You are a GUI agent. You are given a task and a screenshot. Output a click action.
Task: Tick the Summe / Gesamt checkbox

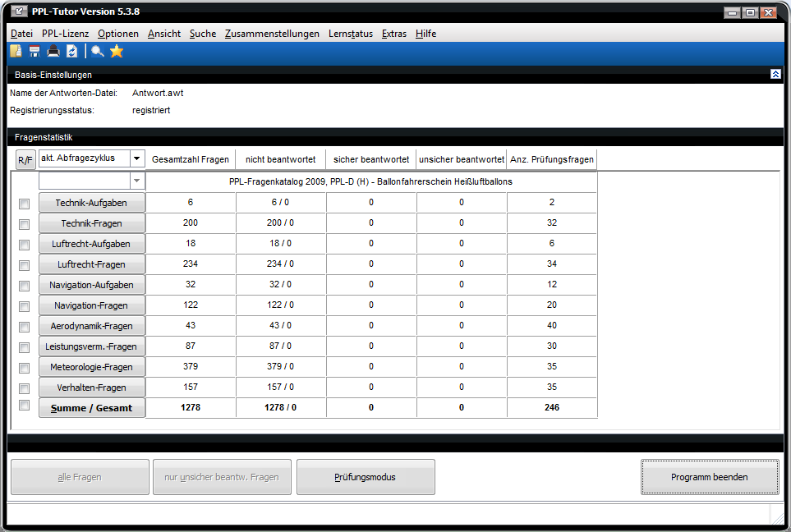[x=24, y=405]
